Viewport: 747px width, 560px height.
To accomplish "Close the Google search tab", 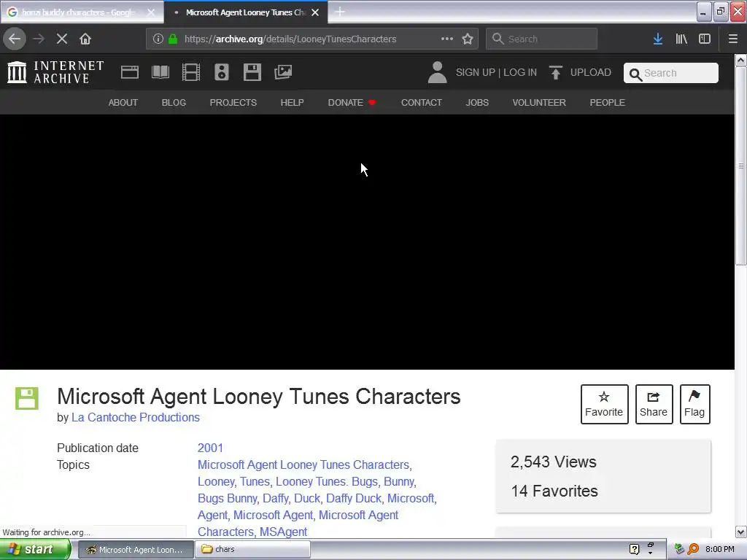I will coord(150,12).
